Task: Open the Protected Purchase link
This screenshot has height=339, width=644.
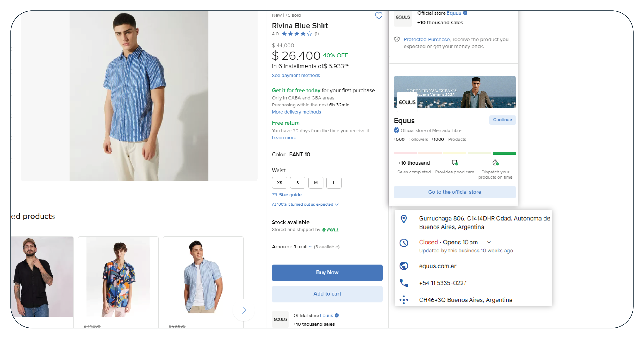Action: coord(427,39)
